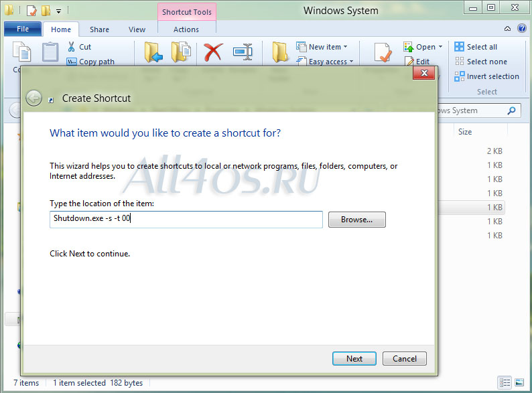Click Next in Create Shortcut wizard
Image resolution: width=532 pixels, height=393 pixels.
click(x=354, y=358)
